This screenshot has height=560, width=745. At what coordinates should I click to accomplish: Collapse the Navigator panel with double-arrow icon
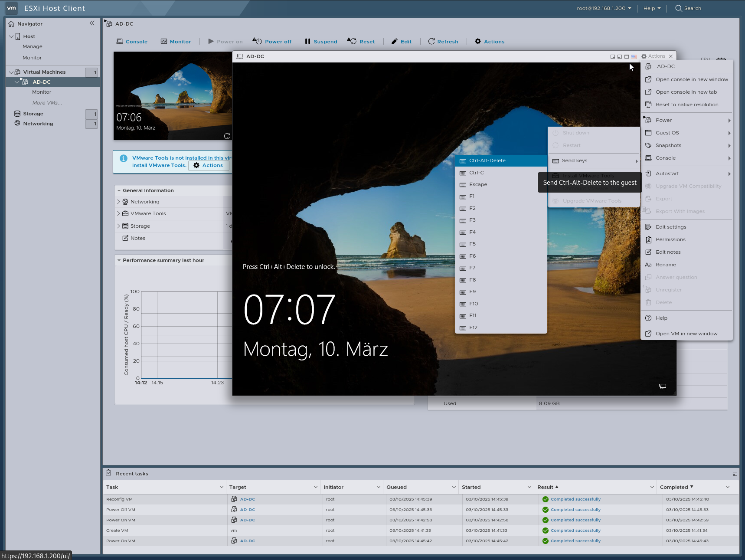click(92, 23)
